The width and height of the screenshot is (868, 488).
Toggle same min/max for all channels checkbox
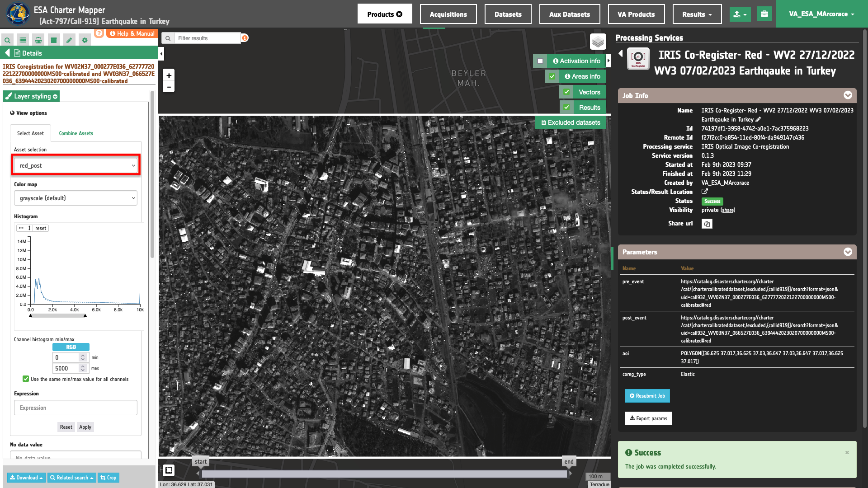[x=26, y=379]
